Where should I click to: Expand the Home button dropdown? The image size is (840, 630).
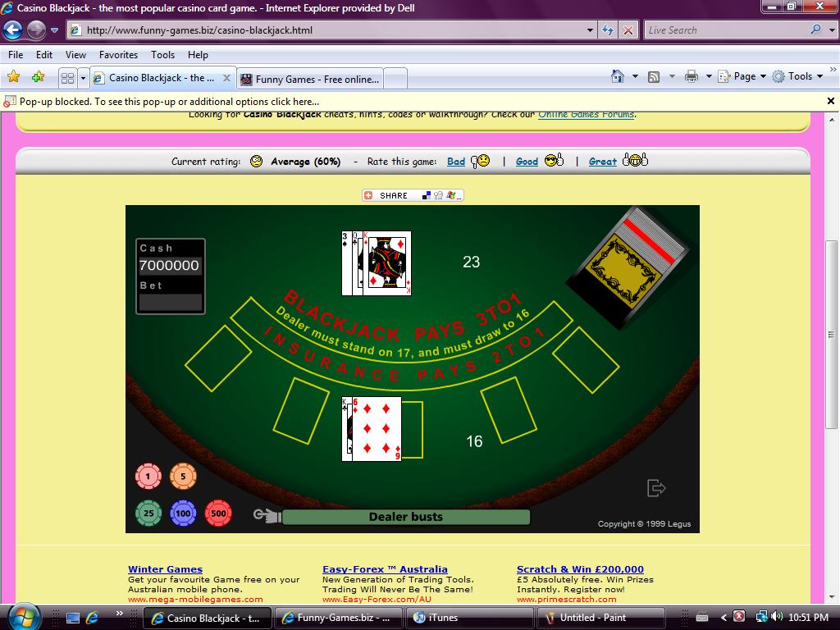[x=636, y=76]
